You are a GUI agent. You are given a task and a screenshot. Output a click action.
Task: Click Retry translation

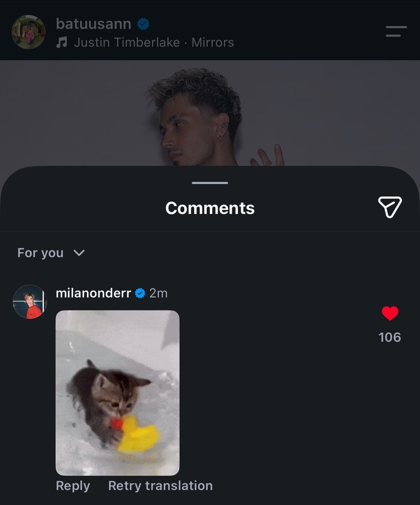[x=160, y=486]
